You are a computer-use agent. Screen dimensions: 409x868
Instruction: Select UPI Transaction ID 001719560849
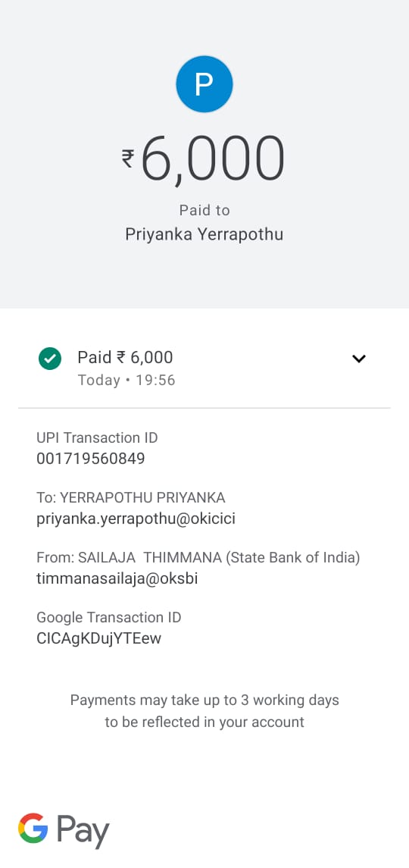(91, 459)
